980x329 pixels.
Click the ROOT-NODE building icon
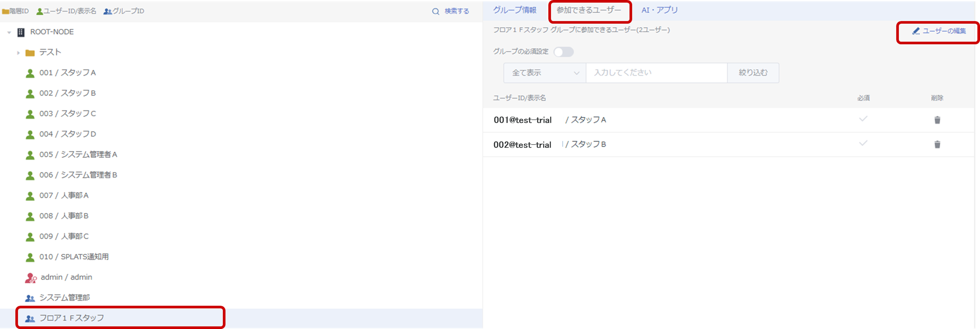point(21,32)
